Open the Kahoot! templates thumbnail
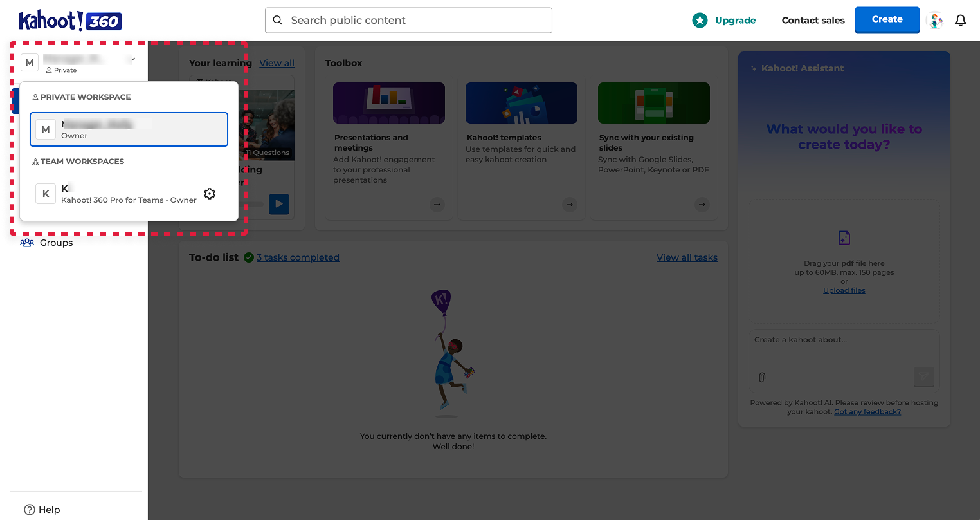The image size is (980, 520). (x=522, y=103)
